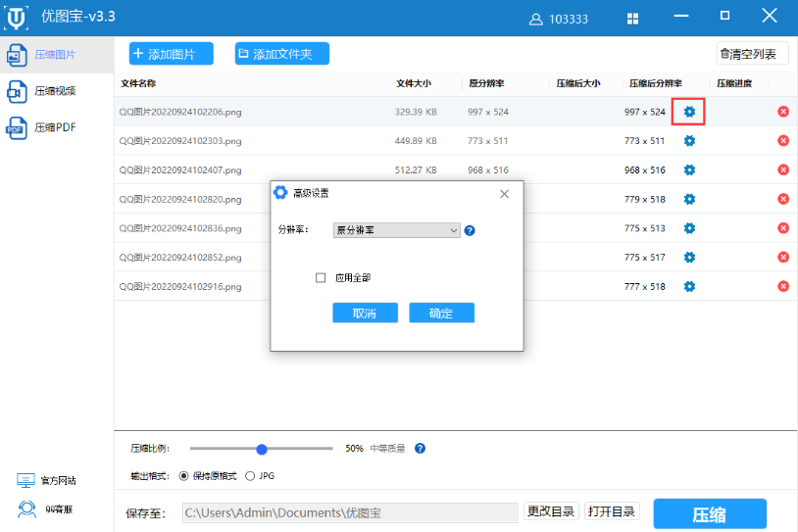The image size is (798, 532).
Task: Switch to 压缩图片 section
Action: (57, 55)
